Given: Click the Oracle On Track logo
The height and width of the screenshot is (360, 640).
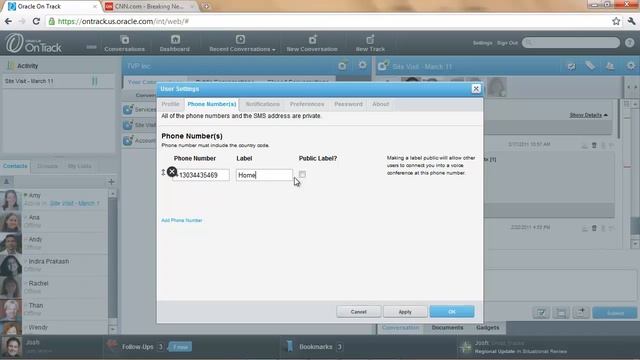Looking at the screenshot, I should [x=34, y=43].
